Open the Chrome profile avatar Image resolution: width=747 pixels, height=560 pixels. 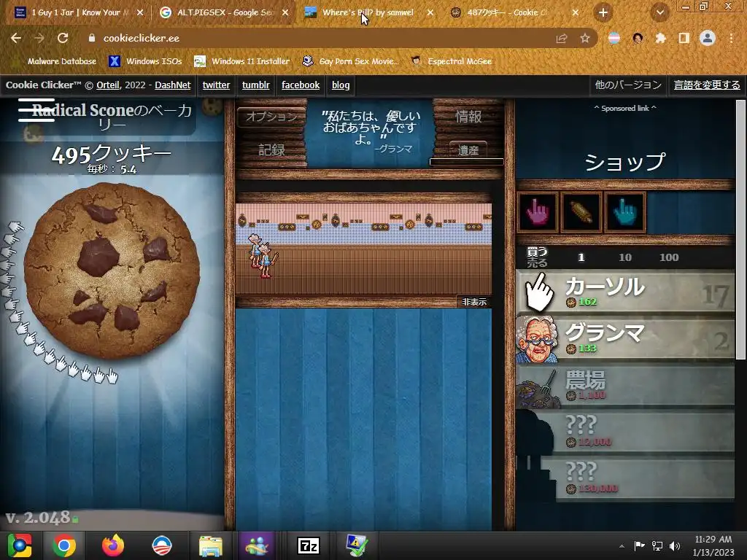click(708, 38)
